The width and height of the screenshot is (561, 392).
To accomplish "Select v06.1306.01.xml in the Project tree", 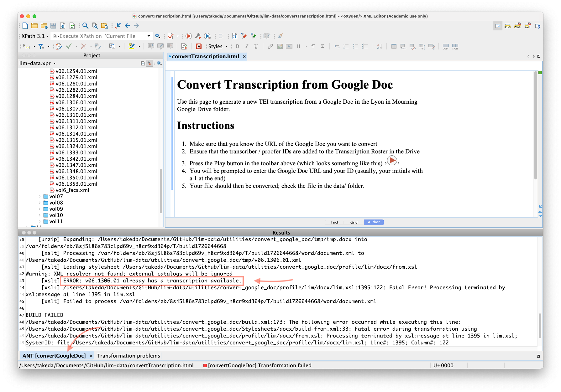I will pyautogui.click(x=76, y=102).
